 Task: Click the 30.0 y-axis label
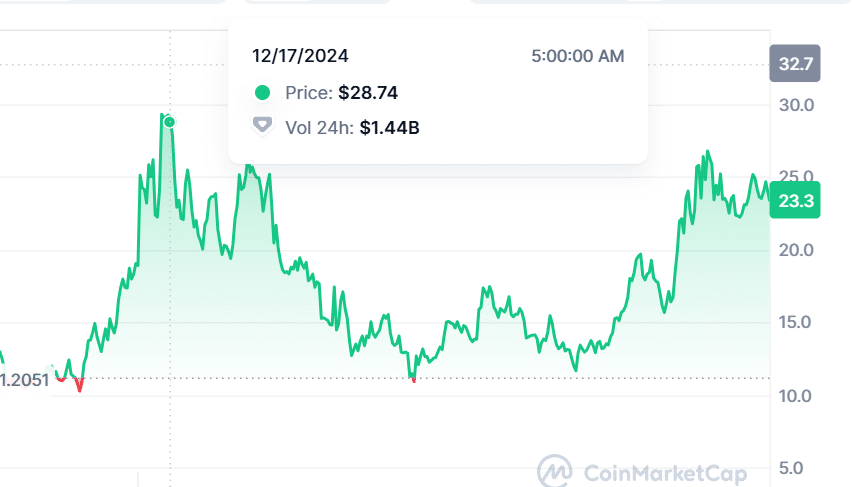pyautogui.click(x=796, y=105)
